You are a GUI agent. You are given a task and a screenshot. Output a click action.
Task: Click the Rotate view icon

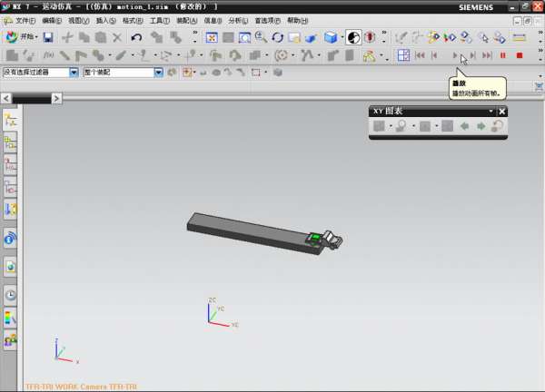[x=278, y=37]
